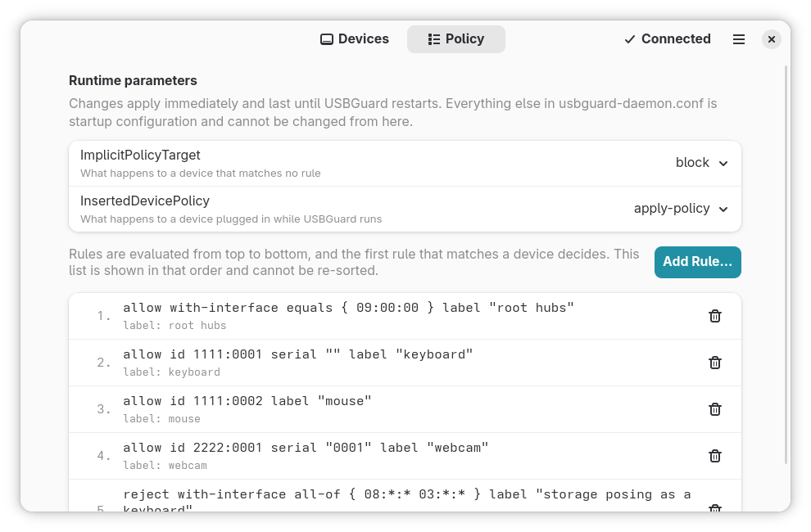Click the ImplicitPolicyTarget row label
The image size is (811, 532).
coord(140,156)
